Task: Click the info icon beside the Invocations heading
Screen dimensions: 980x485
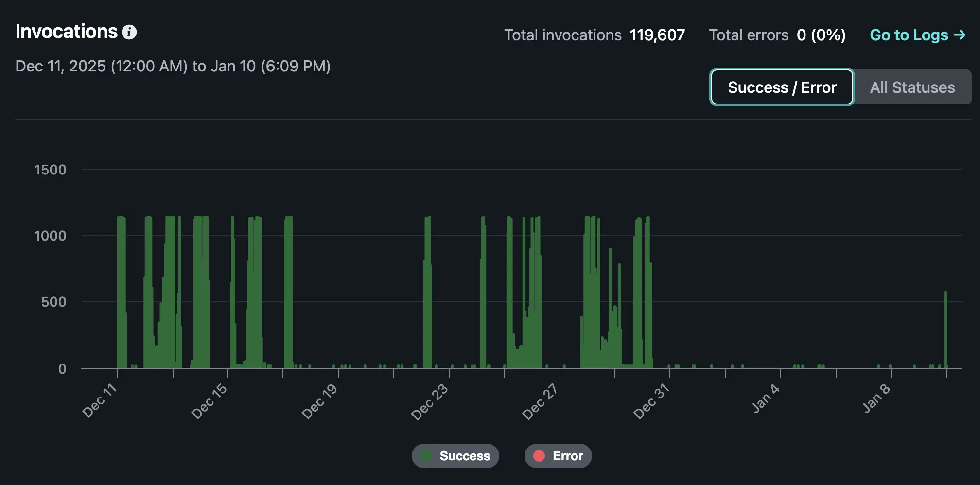Action: click(128, 32)
